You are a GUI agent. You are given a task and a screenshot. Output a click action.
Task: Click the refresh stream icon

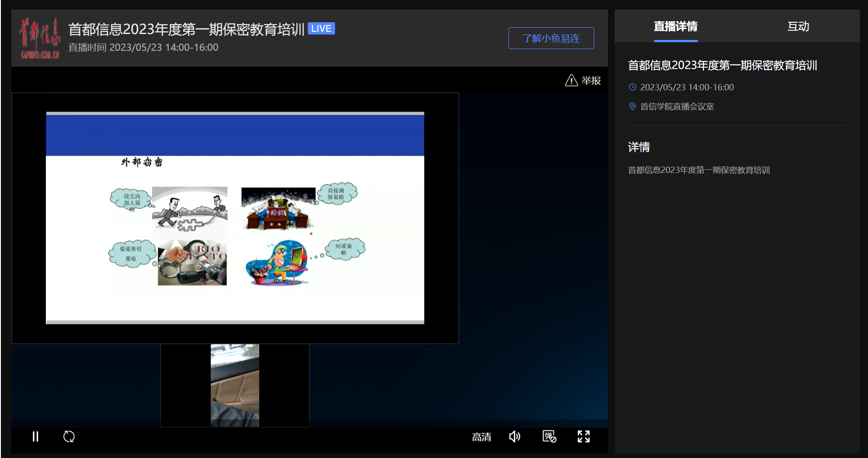tap(69, 437)
